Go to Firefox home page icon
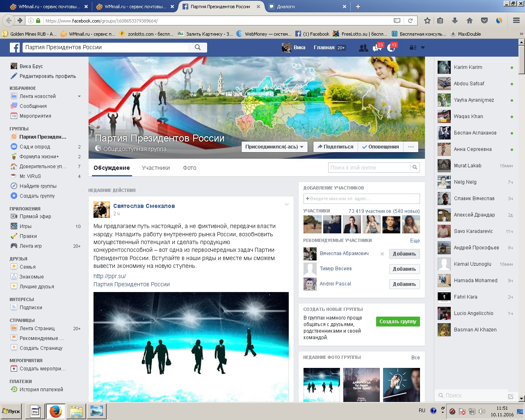 pyautogui.click(x=470, y=21)
